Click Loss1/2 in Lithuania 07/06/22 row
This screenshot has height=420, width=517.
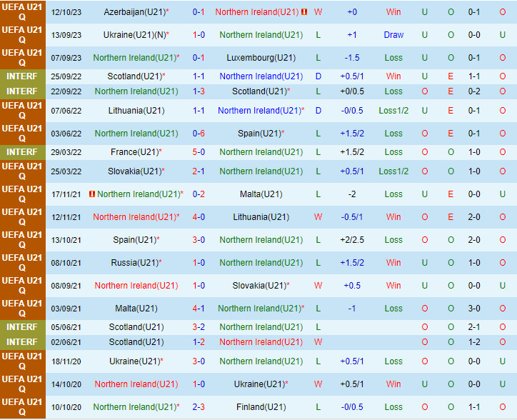click(x=393, y=111)
